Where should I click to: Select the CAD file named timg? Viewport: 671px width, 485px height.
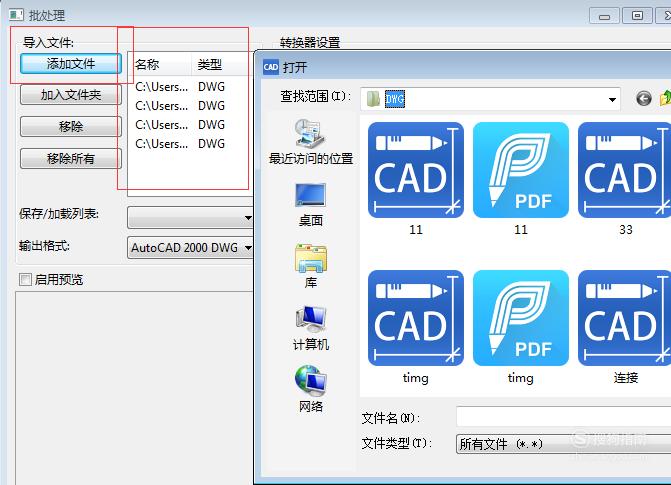coord(416,327)
